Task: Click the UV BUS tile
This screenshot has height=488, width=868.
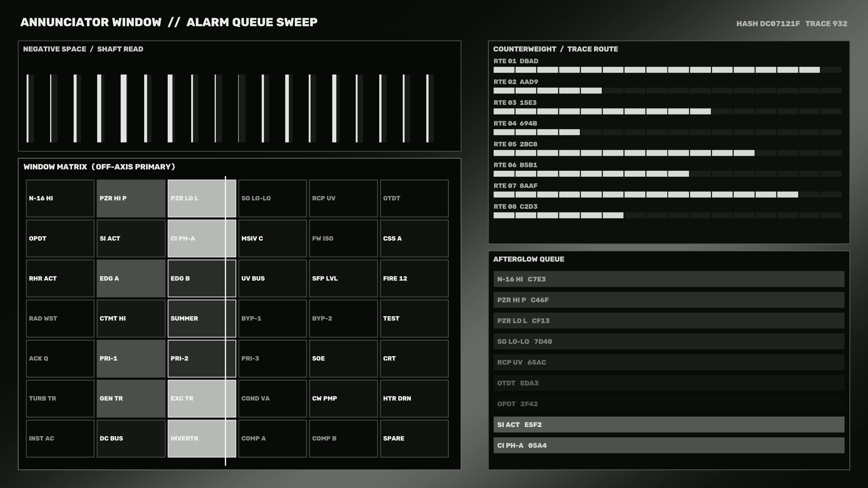Action: tap(273, 279)
